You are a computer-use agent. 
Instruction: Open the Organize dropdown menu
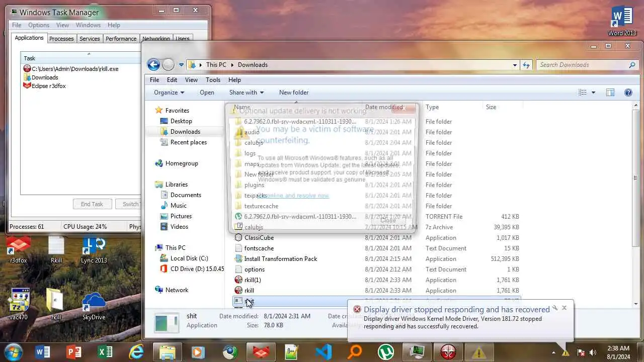169,93
